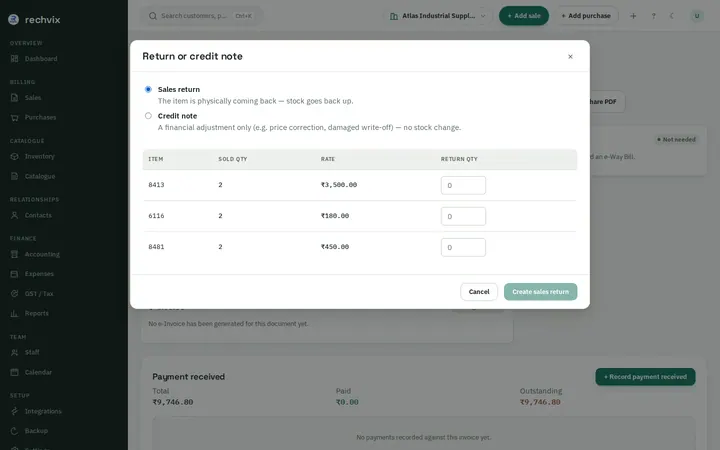Click the Paid ₹0.00 amount
The image size is (720, 450).
pyautogui.click(x=347, y=402)
